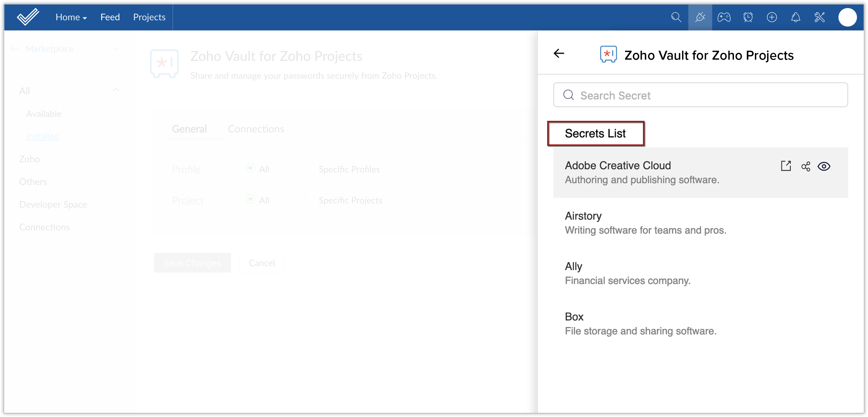Image resolution: width=868 pixels, height=417 pixels.
Task: Switch to the Connections tab
Action: pyautogui.click(x=256, y=129)
